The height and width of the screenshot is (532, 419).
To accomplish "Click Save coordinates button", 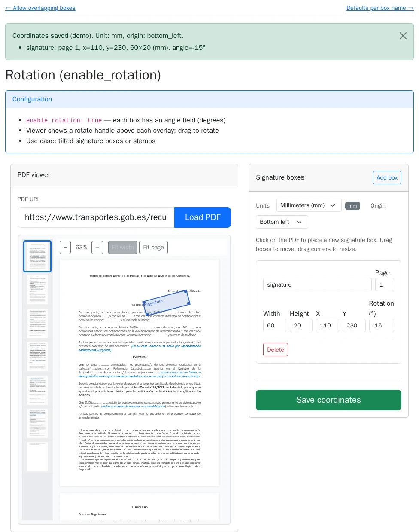I will pyautogui.click(x=328, y=400).
